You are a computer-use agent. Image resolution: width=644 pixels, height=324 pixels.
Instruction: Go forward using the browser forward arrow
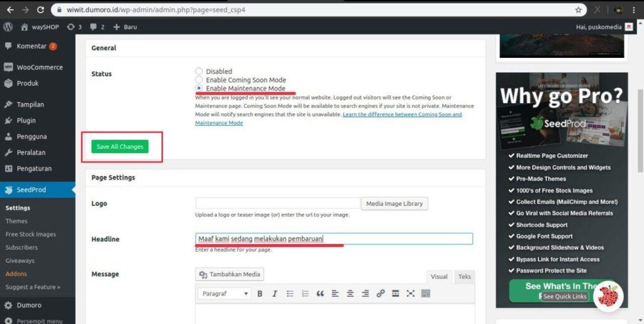(25, 9)
